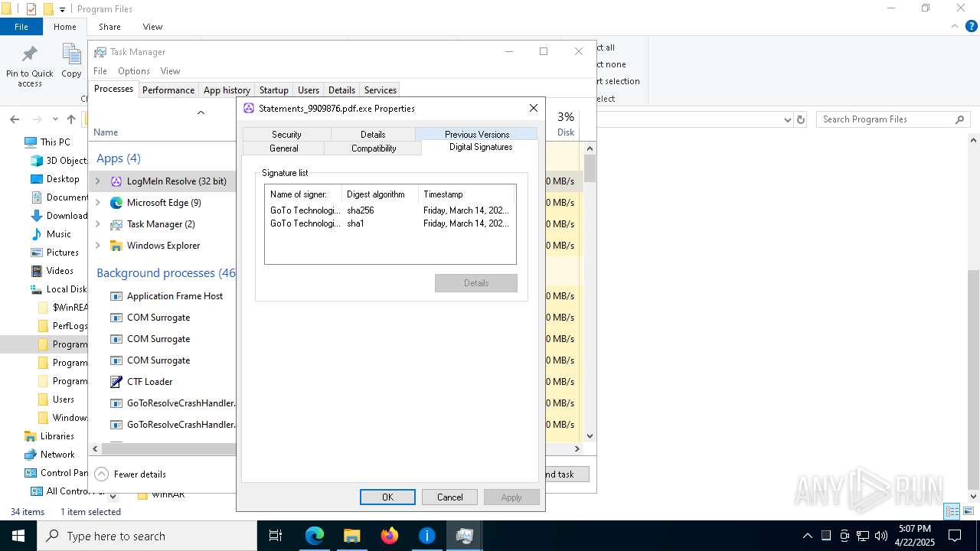
Task: Open Libraries in navigation pane
Action: [x=49, y=436]
